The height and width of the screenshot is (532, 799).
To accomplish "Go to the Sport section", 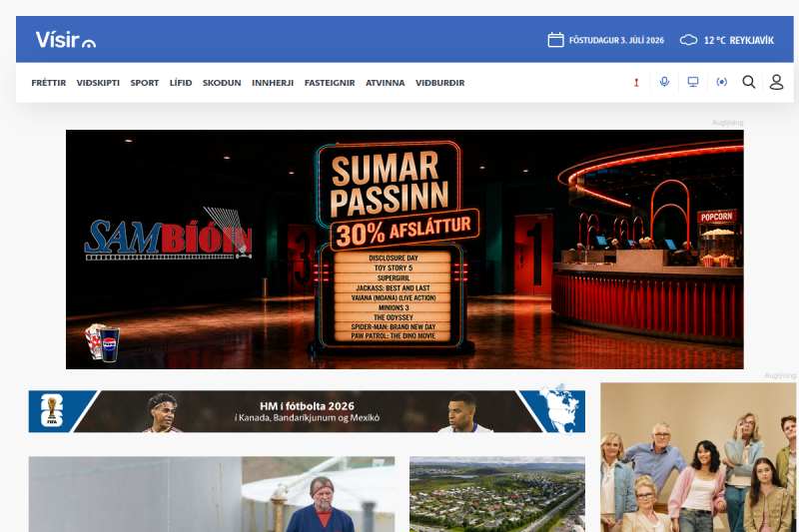I will [144, 83].
